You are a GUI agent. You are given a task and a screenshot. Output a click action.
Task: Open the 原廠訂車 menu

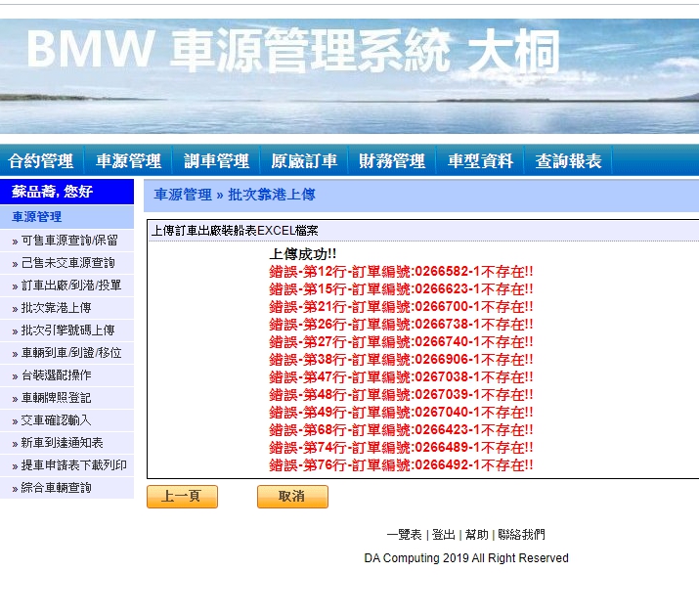(304, 161)
